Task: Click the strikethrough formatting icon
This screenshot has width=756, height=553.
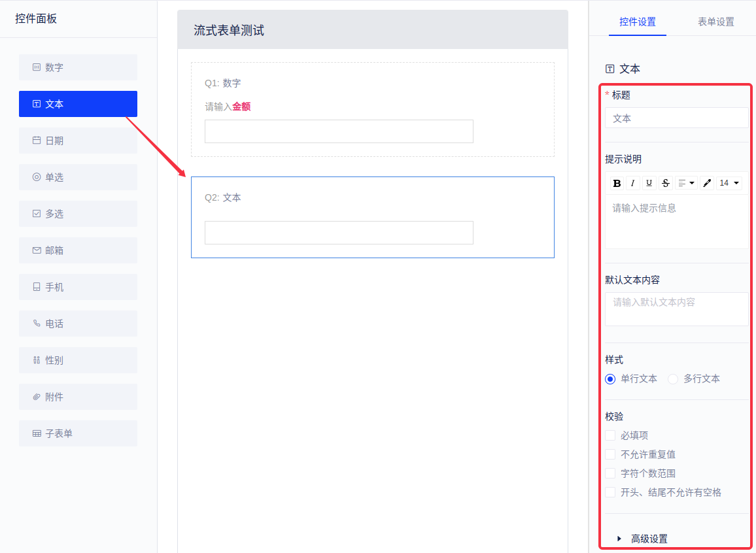Action: (x=665, y=183)
